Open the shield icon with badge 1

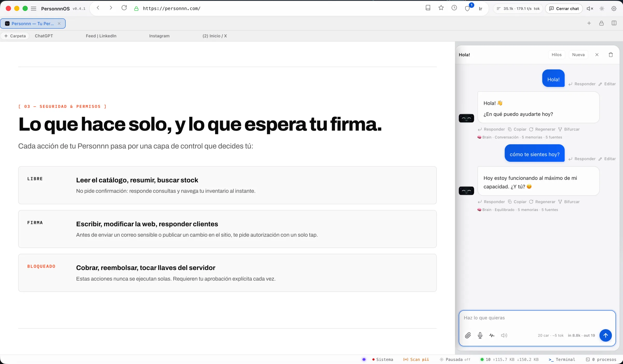coord(468,8)
